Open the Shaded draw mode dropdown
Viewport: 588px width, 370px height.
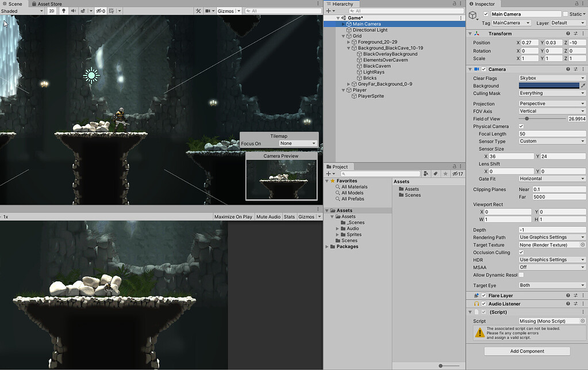(23, 11)
